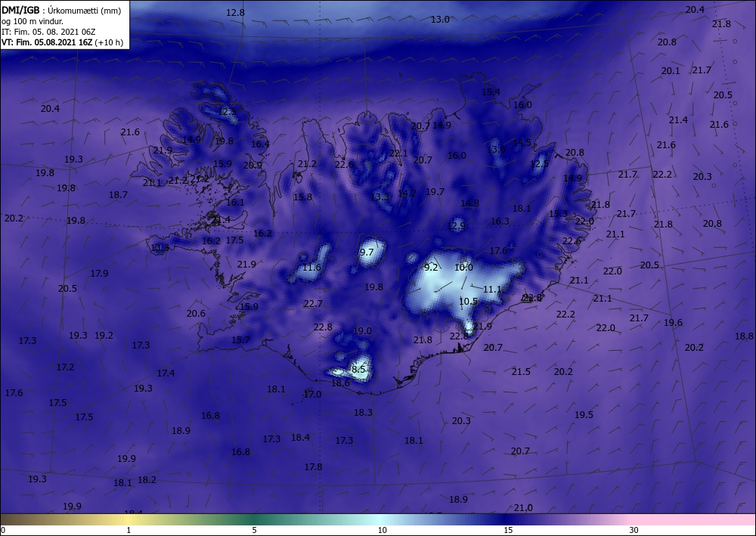Select the 'og 100 m vindur.' legend line

click(x=33, y=21)
